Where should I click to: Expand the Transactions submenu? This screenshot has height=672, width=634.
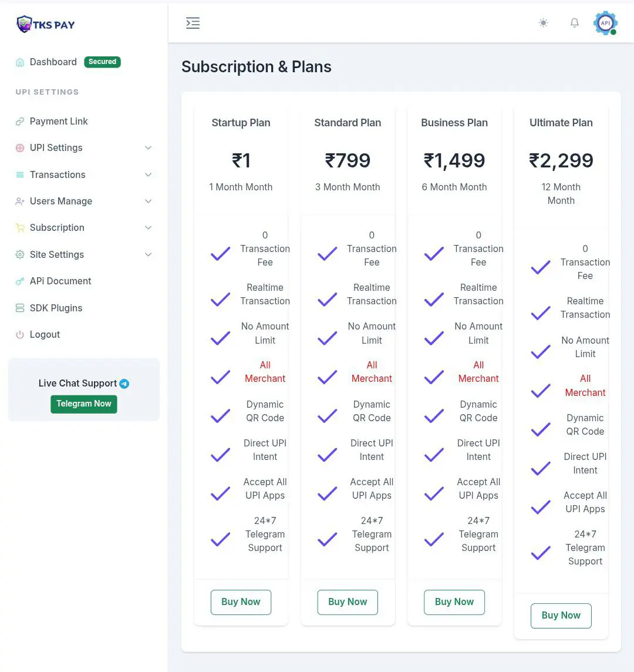(148, 175)
